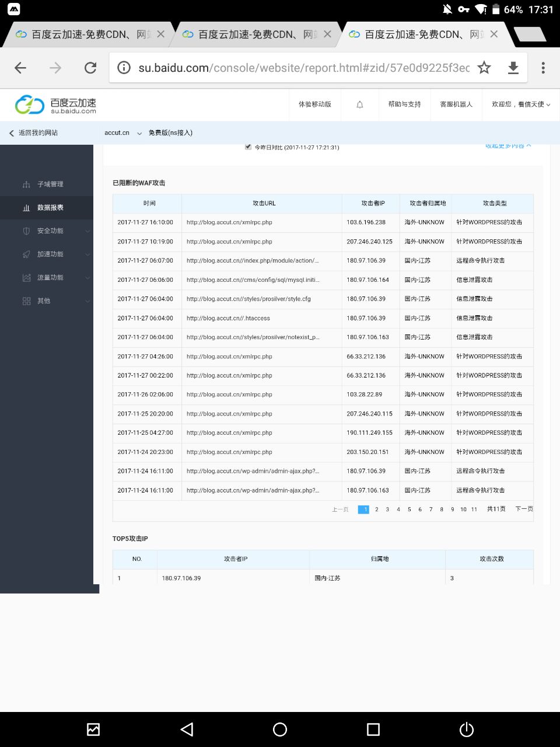Click the browser address bar URL
Image resolution: width=560 pixels, height=747 pixels.
(303, 68)
